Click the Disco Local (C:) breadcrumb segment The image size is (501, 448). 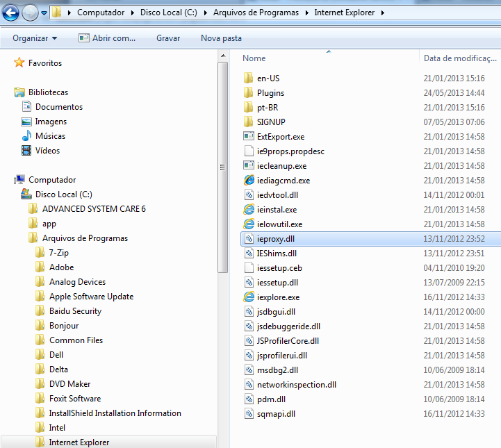tap(169, 13)
